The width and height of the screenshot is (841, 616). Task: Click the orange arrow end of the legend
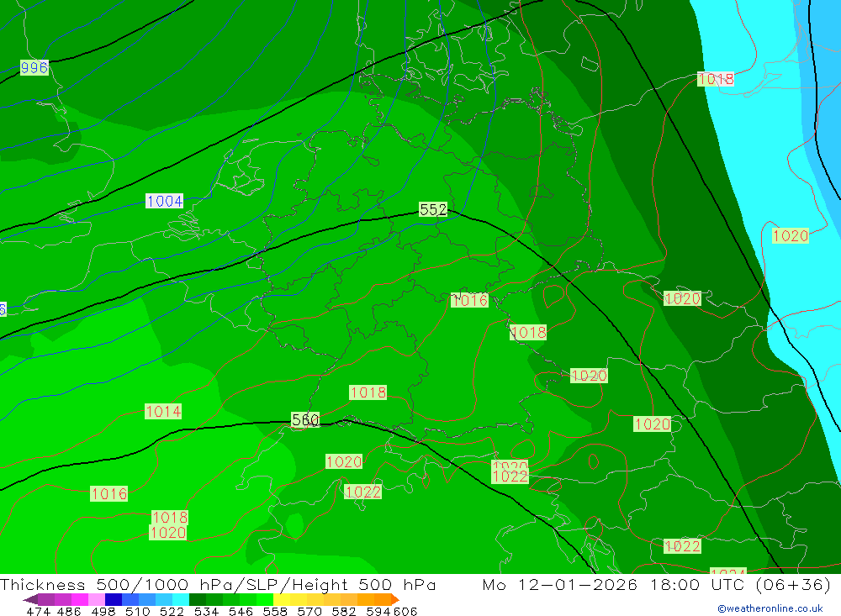pos(394,599)
